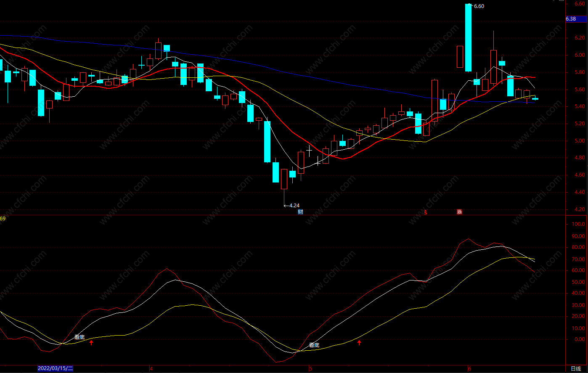The image size is (588, 373).
Task: Click the 6.38 price tag on axis
Action: (x=576, y=19)
